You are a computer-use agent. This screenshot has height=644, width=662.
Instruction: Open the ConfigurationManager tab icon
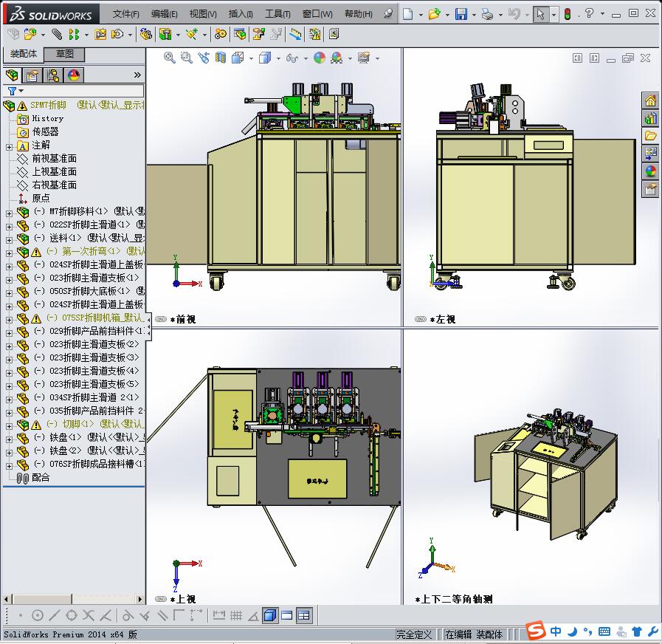tap(53, 75)
